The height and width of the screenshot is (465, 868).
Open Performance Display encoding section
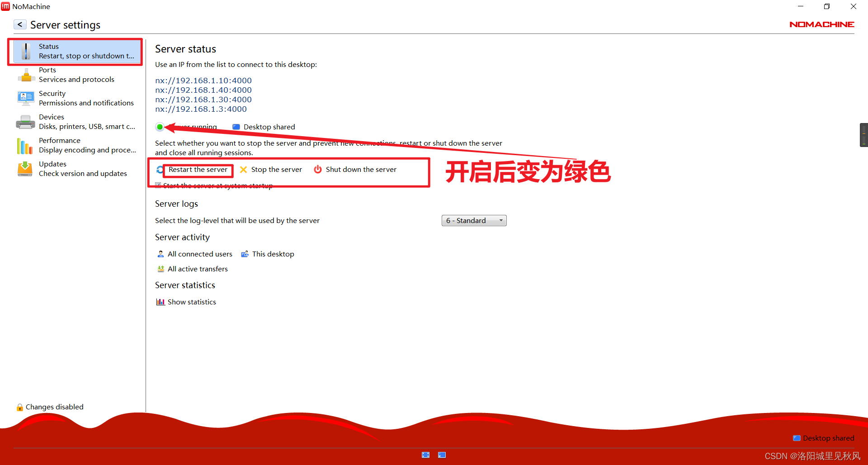coord(77,145)
